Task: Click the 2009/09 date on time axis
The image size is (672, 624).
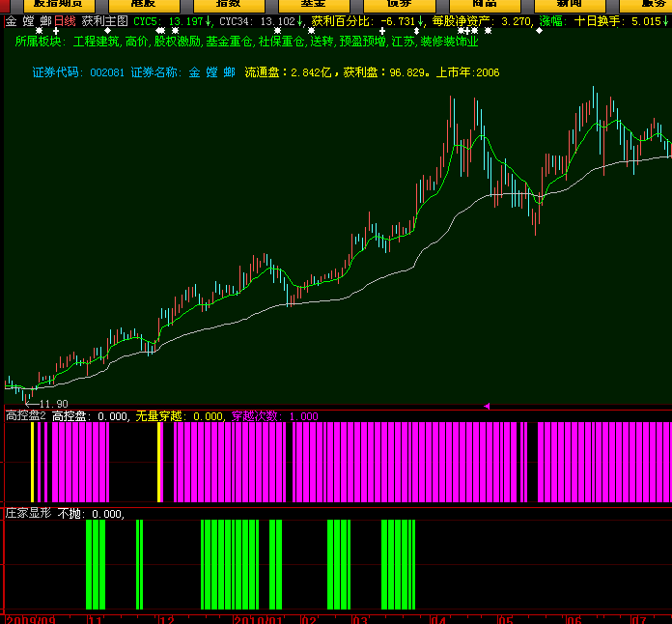Action: coord(31,620)
